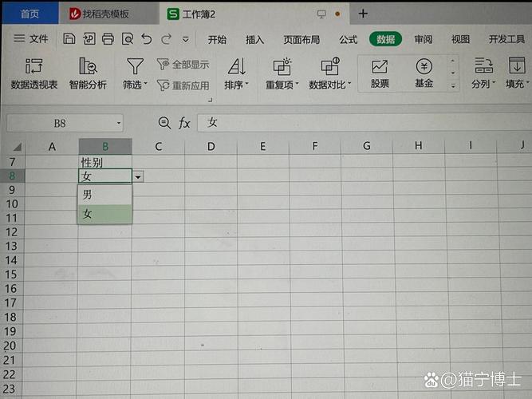Screen dimensions: 532x399
Task: Switch to the 审阅 ribbon tab
Action: [x=423, y=39]
